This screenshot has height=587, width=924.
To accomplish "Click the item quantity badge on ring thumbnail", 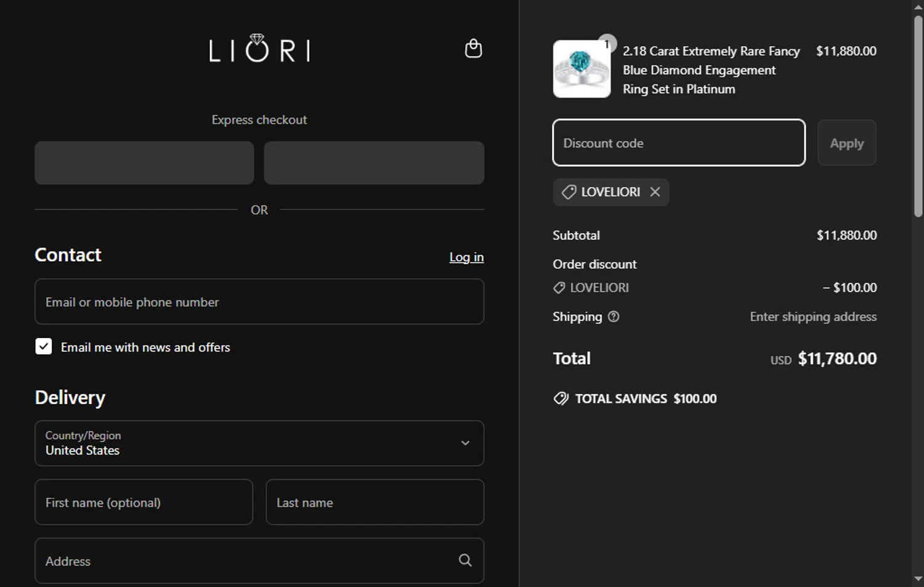I will point(607,43).
